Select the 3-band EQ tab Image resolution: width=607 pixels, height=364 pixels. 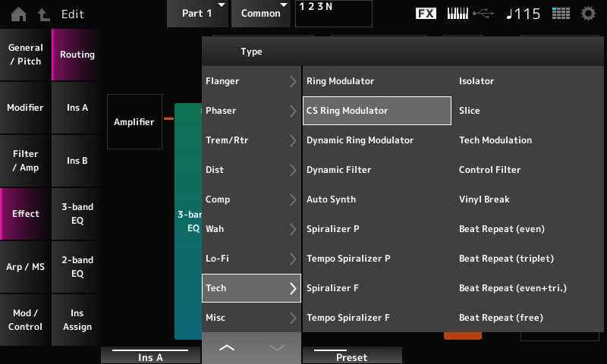[x=77, y=214]
